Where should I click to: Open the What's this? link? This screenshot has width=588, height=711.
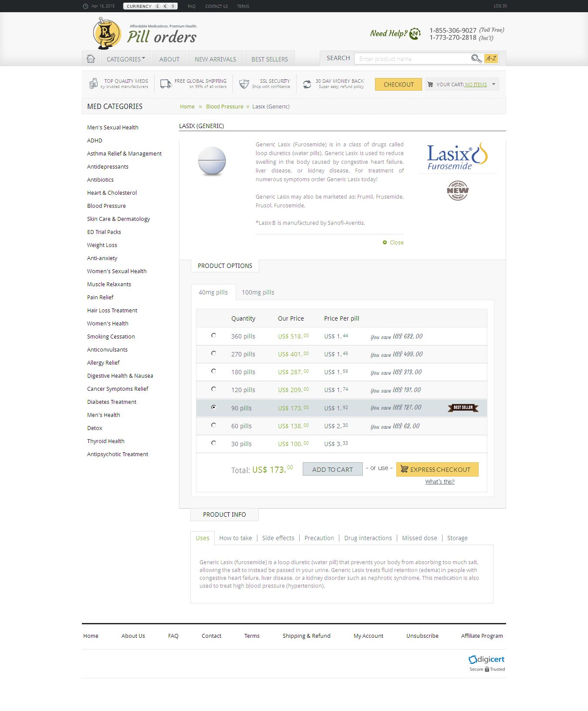[440, 482]
